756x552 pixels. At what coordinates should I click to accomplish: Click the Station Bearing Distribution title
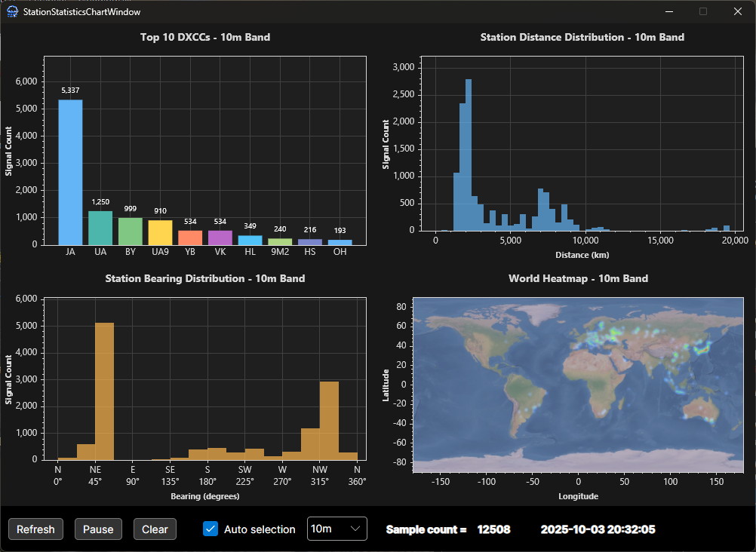pos(205,278)
